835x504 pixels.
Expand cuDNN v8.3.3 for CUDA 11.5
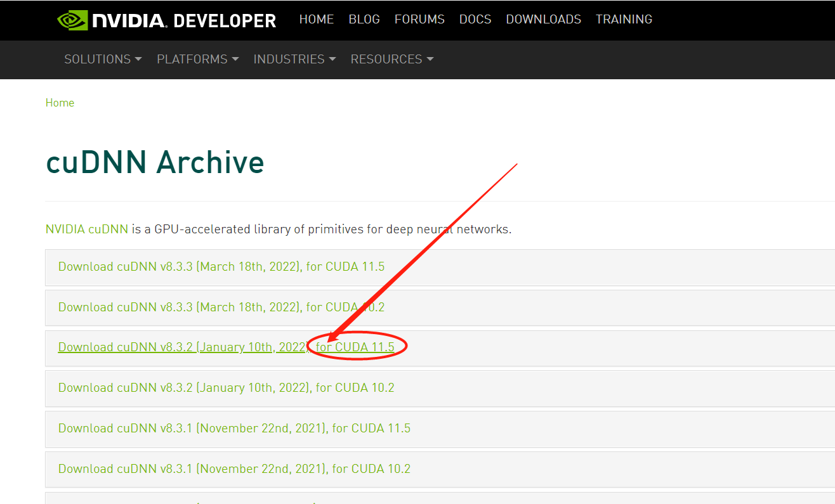coord(221,266)
